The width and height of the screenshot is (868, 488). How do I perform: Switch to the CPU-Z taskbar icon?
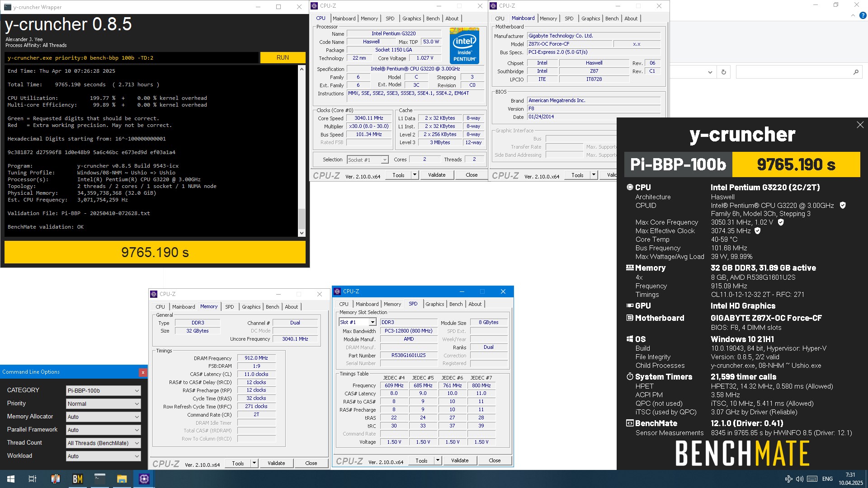[144, 479]
